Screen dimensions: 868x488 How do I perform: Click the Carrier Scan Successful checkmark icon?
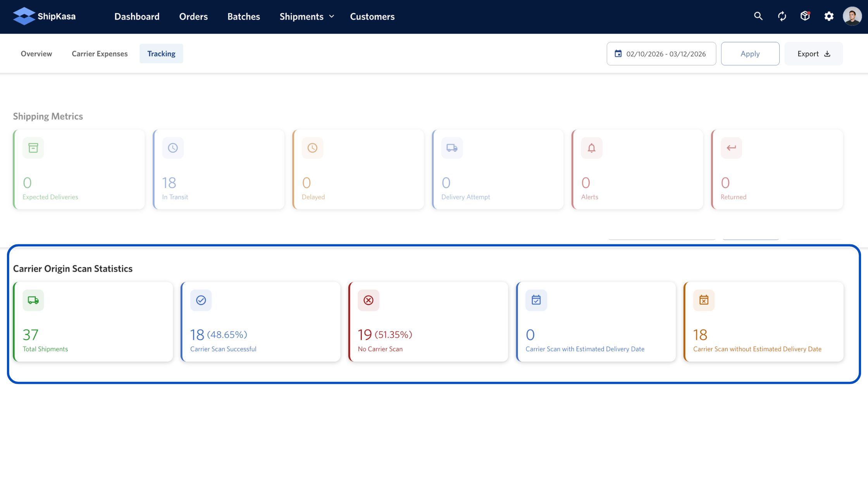click(201, 300)
